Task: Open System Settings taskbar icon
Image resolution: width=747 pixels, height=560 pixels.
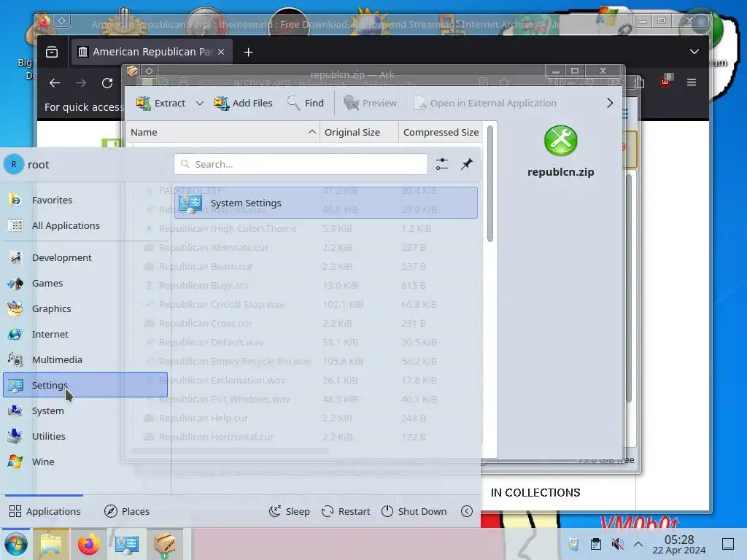Action: [127, 544]
